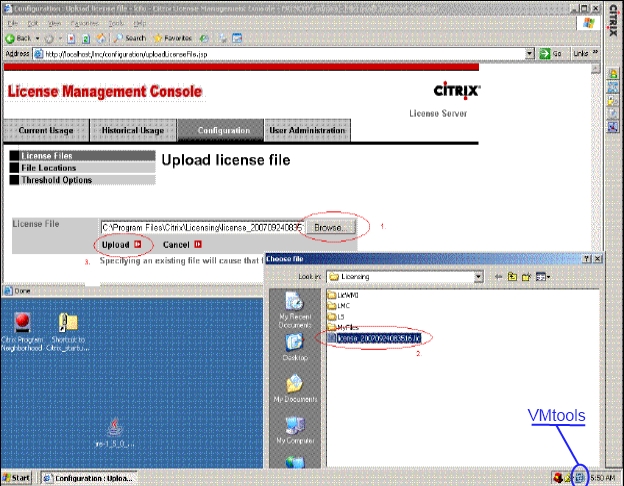Click the Browse button
The height and width of the screenshot is (486, 624).
pyautogui.click(x=331, y=227)
